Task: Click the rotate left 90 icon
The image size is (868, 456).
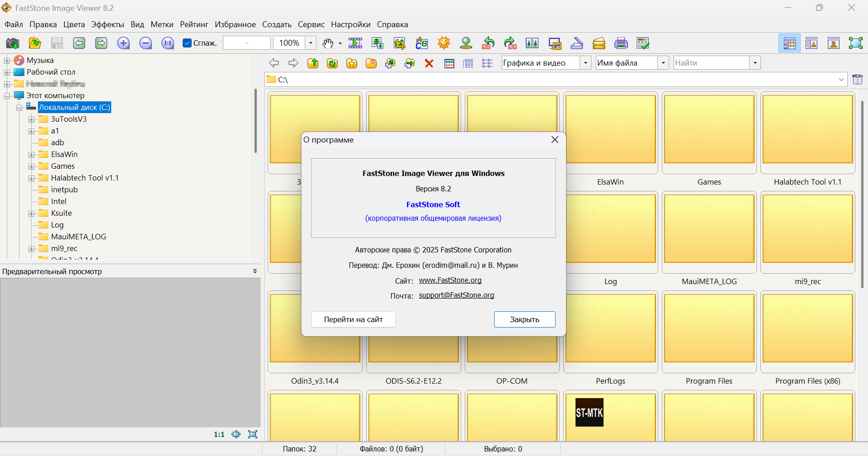Action: (488, 43)
